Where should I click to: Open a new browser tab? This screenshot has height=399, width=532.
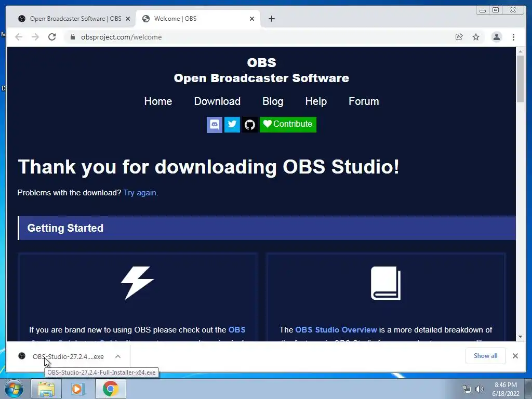tap(271, 19)
